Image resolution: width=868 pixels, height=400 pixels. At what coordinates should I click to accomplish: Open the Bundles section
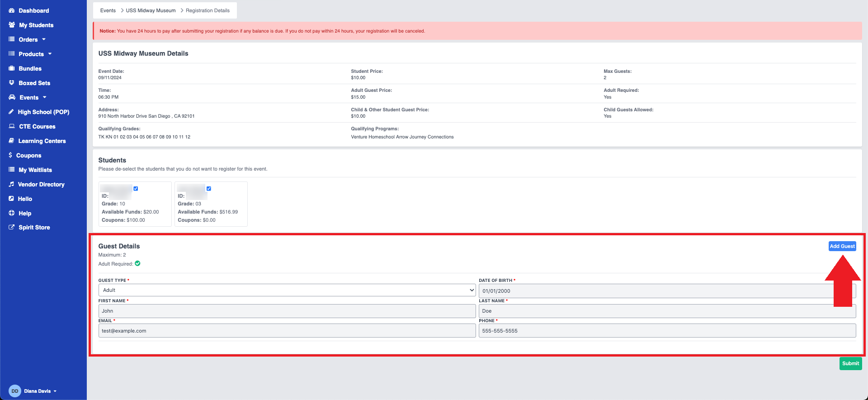tap(30, 68)
